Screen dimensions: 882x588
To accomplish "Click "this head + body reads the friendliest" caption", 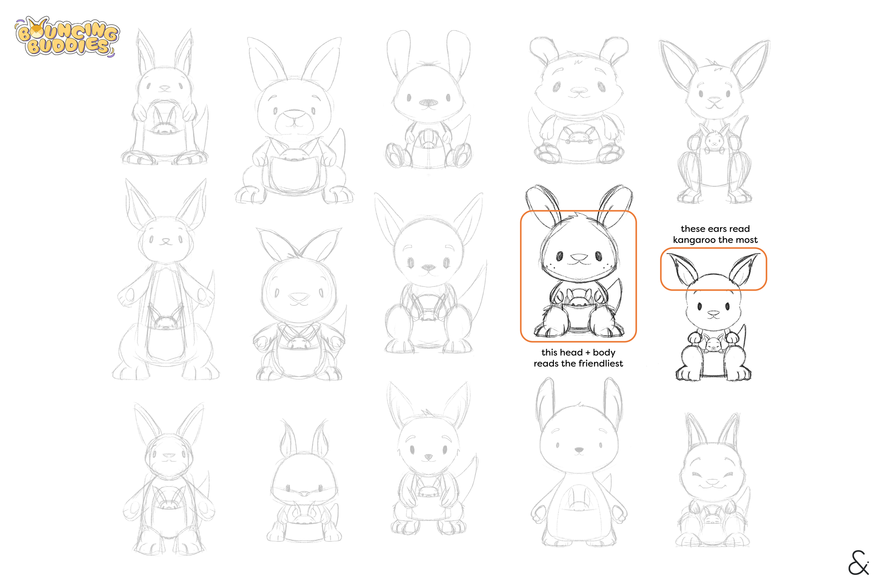I will click(578, 358).
